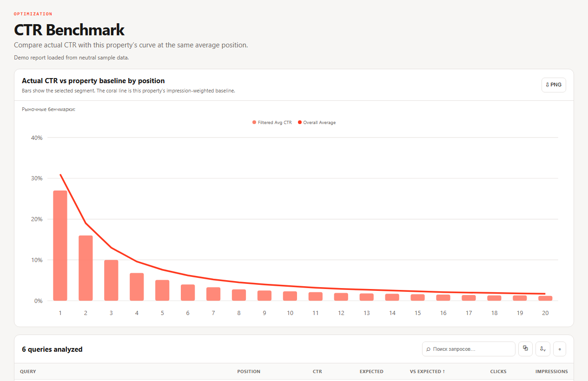The height and width of the screenshot is (381, 588).
Task: Focus the Поиск запросов search field
Action: (x=469, y=349)
